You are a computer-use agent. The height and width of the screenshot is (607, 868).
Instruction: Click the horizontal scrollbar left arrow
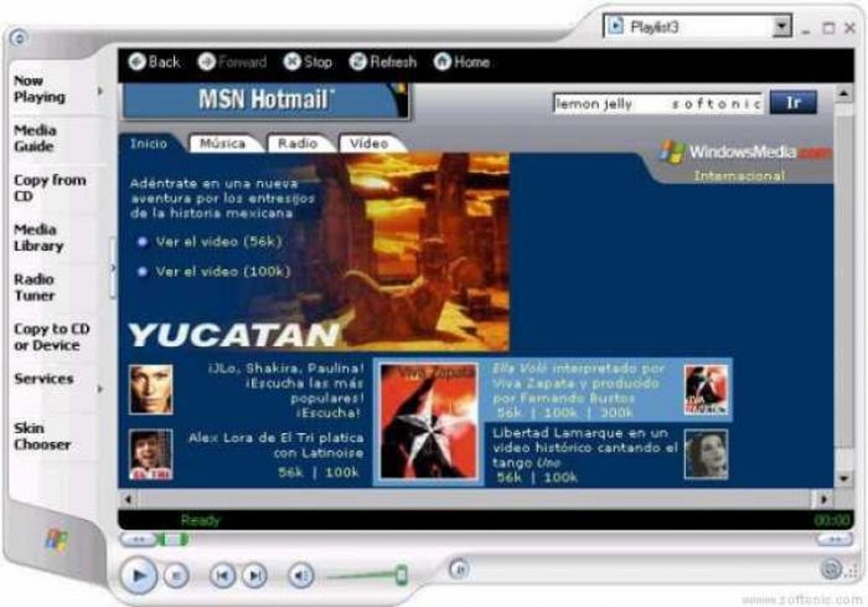(128, 500)
